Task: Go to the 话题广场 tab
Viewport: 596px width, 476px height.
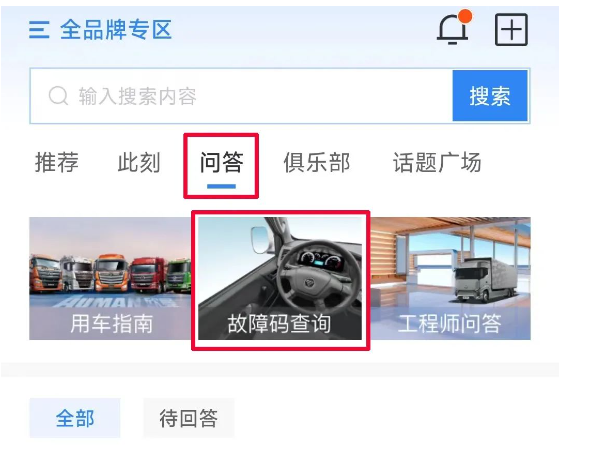Action: click(x=437, y=162)
